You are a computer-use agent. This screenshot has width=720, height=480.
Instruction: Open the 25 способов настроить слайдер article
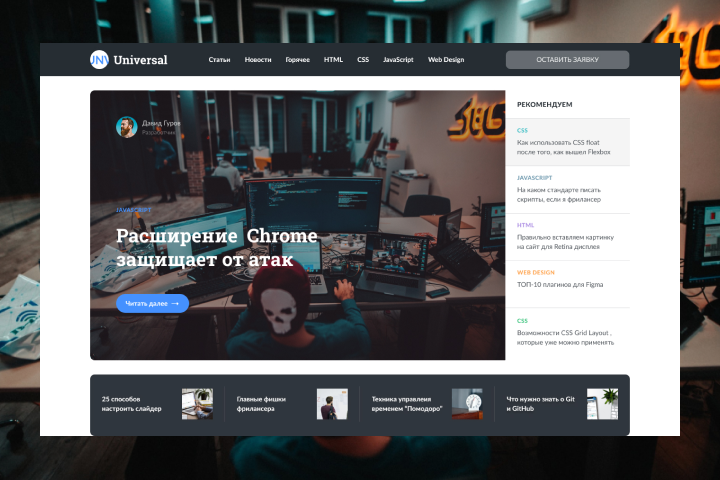[x=131, y=404]
